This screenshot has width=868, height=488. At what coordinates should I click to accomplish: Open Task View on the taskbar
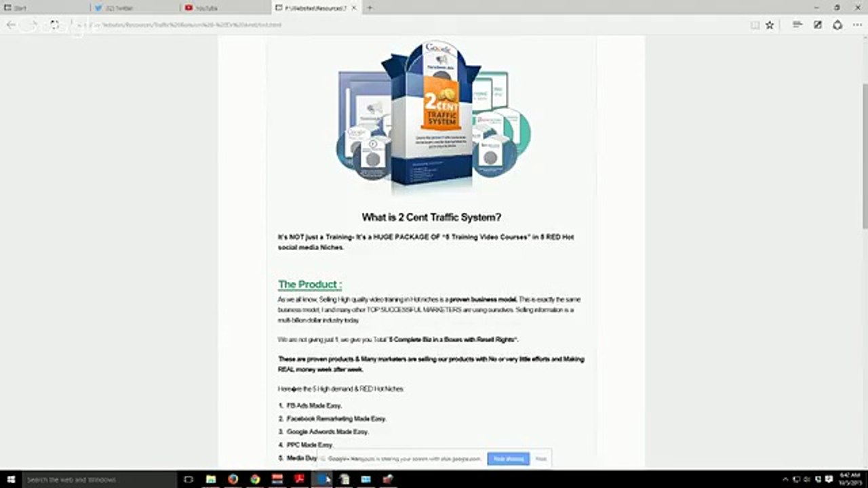point(189,479)
